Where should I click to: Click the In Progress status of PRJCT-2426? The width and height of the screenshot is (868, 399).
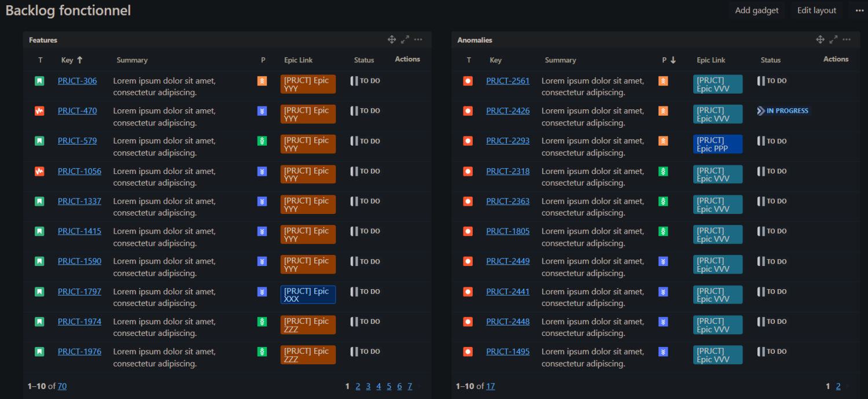(783, 111)
